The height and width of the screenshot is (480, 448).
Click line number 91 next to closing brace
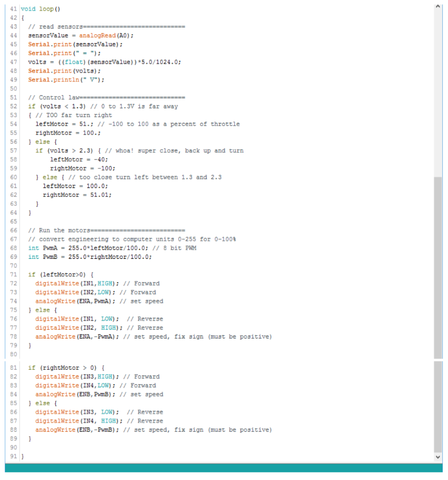click(x=13, y=456)
